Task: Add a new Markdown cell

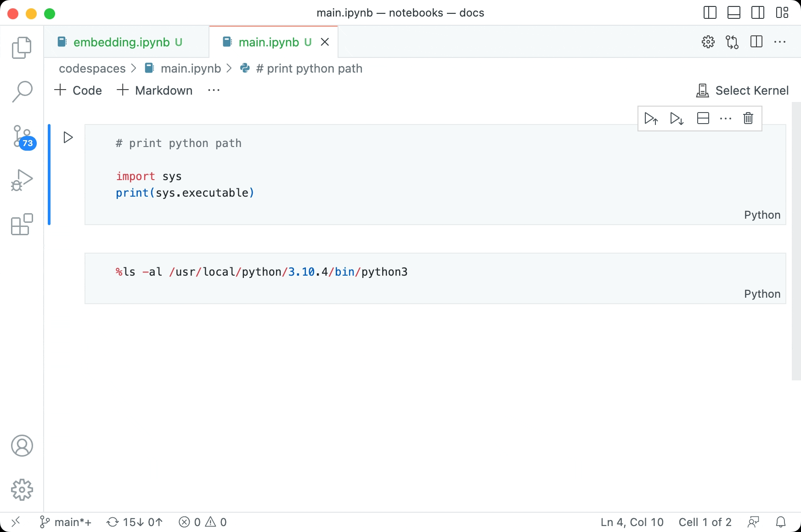Action: (x=154, y=90)
